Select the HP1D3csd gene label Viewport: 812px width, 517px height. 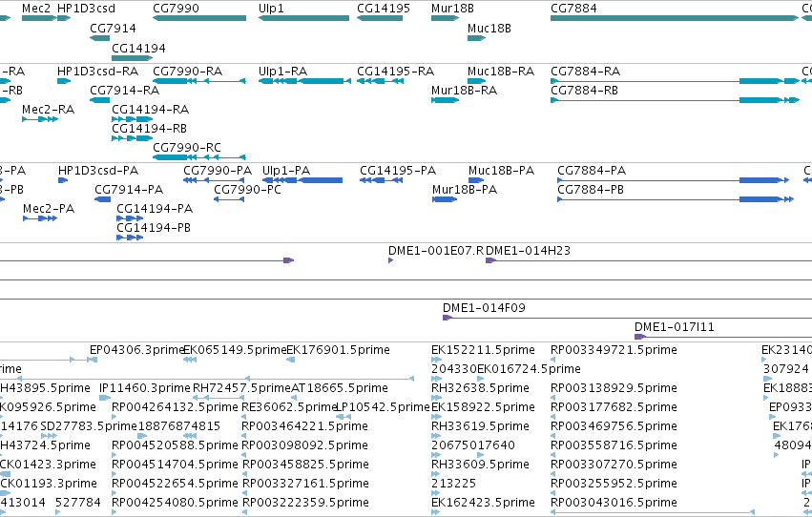(86, 9)
